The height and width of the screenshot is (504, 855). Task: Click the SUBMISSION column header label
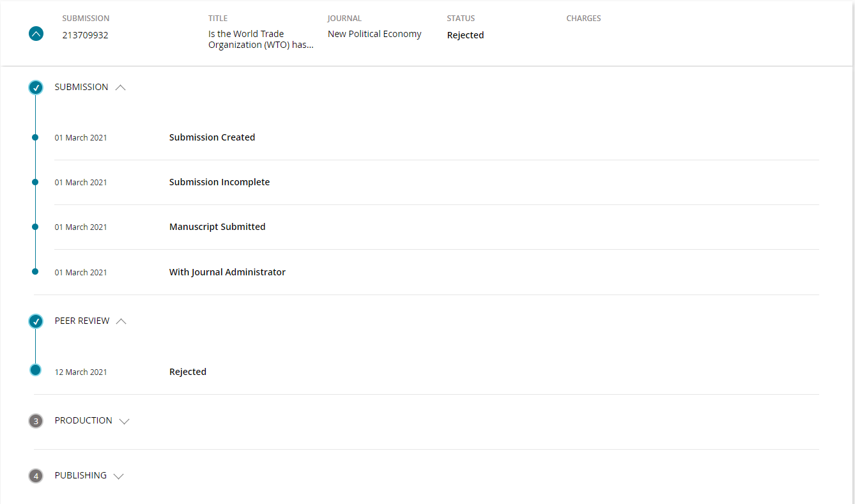[86, 19]
